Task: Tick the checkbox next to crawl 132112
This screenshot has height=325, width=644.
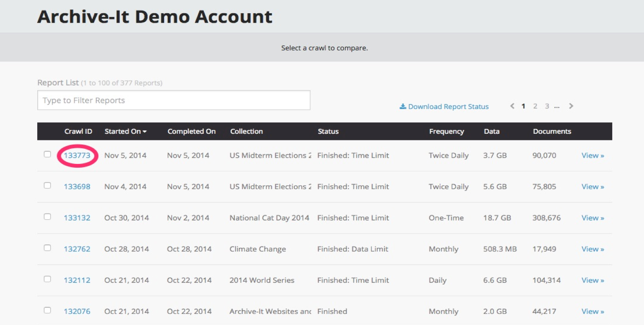Action: 48,279
